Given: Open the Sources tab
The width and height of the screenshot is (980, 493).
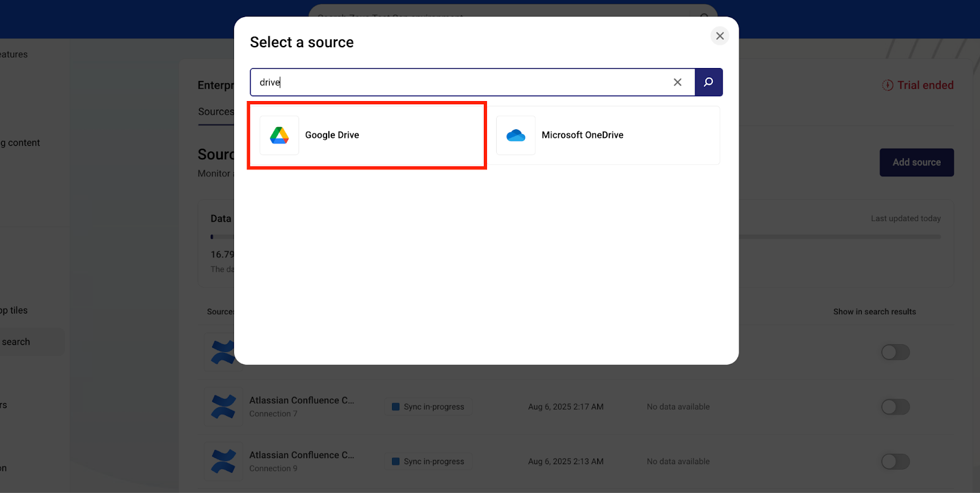Looking at the screenshot, I should (216, 112).
